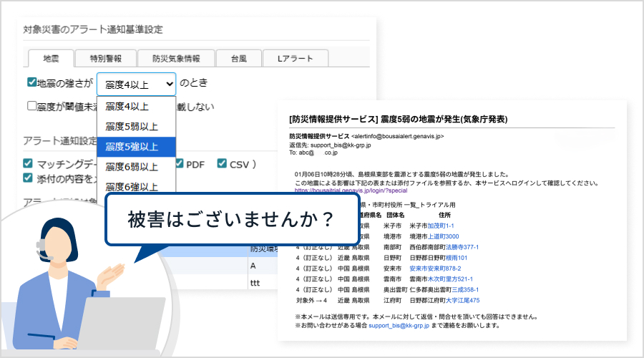Click the 江府町 cell in email table
The image size is (644, 358).
tap(392, 301)
